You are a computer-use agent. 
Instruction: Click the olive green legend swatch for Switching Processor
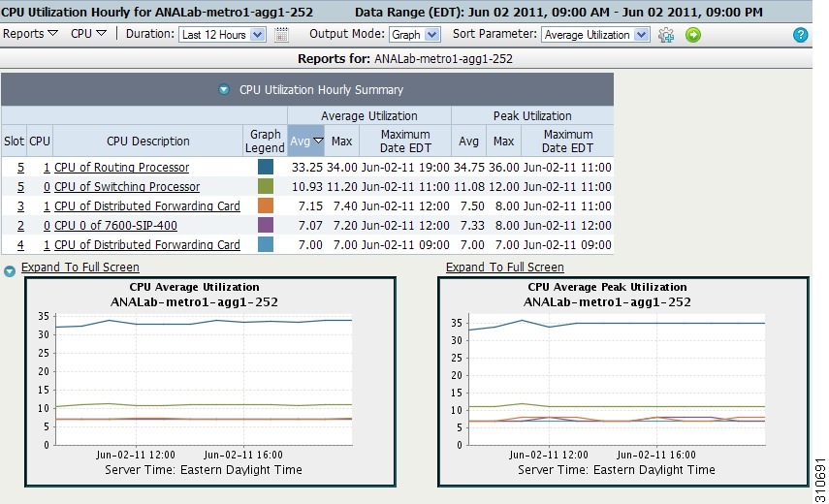[266, 186]
